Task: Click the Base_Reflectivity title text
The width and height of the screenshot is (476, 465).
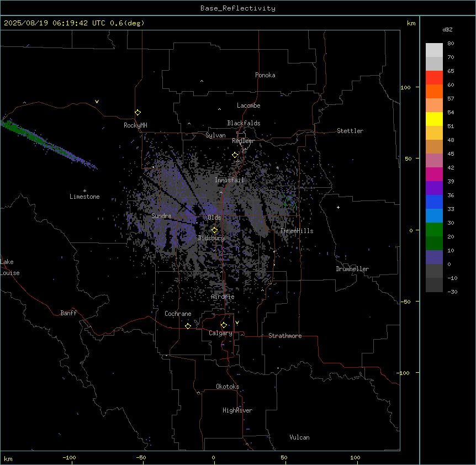Action: pyautogui.click(x=238, y=8)
